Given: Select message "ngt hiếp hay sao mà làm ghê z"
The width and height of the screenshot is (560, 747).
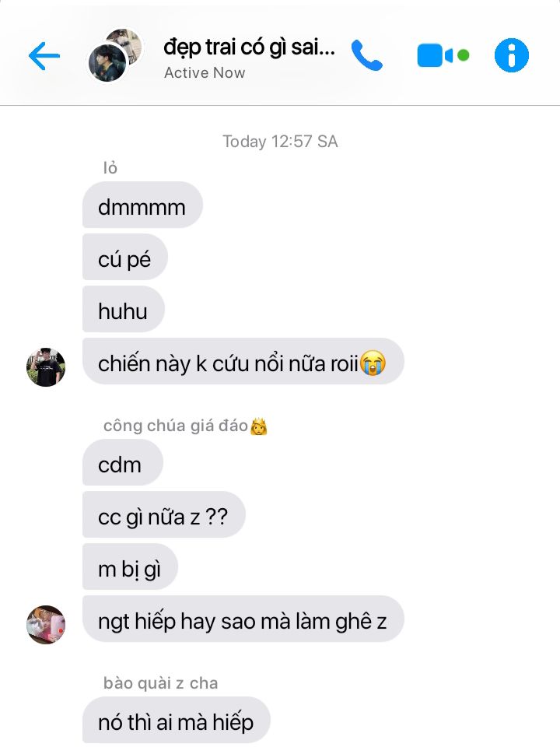Looking at the screenshot, I should pyautogui.click(x=243, y=619).
